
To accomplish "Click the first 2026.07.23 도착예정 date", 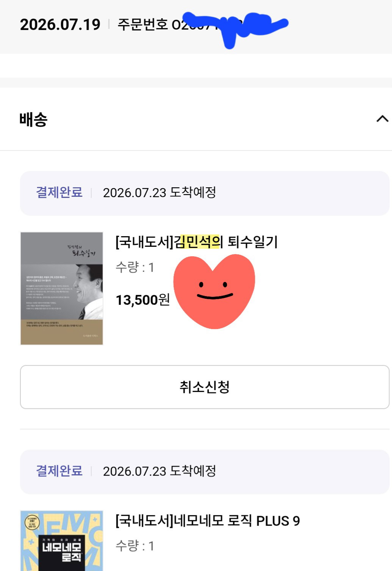I will (x=160, y=193).
